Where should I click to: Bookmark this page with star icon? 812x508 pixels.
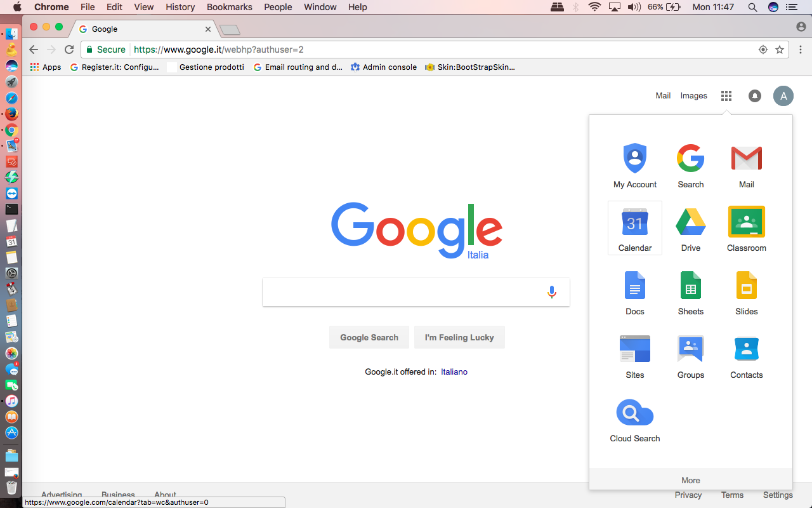tap(780, 50)
